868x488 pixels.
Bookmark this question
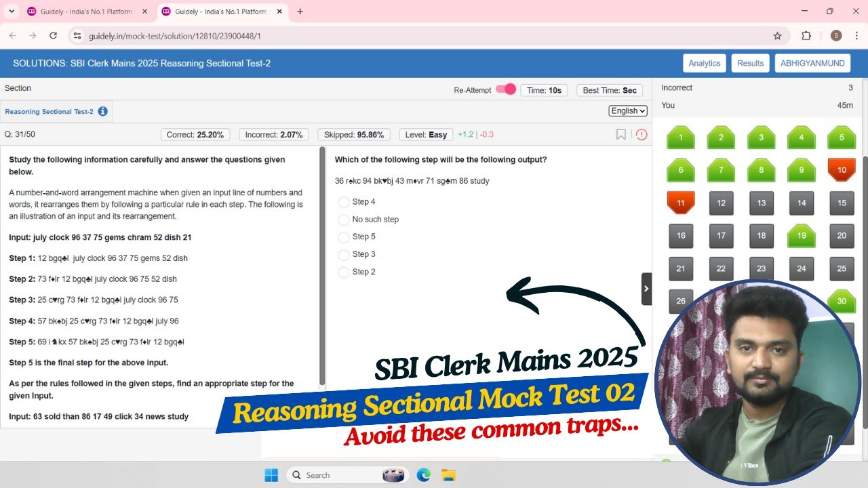(x=620, y=134)
